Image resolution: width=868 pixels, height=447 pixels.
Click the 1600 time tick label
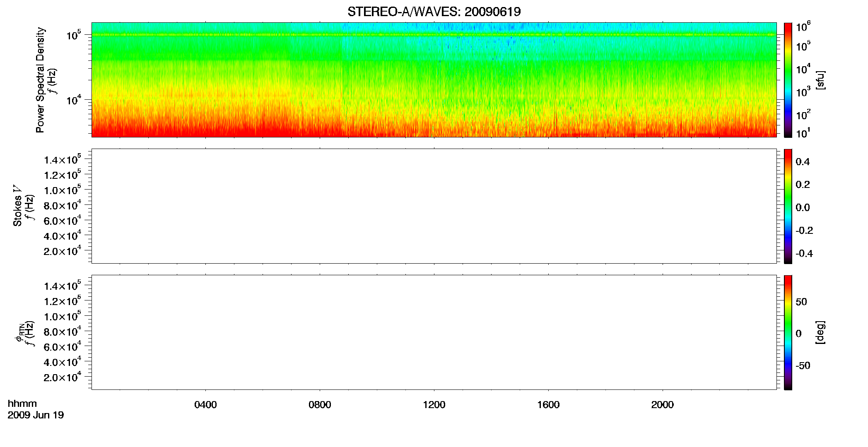coord(548,405)
